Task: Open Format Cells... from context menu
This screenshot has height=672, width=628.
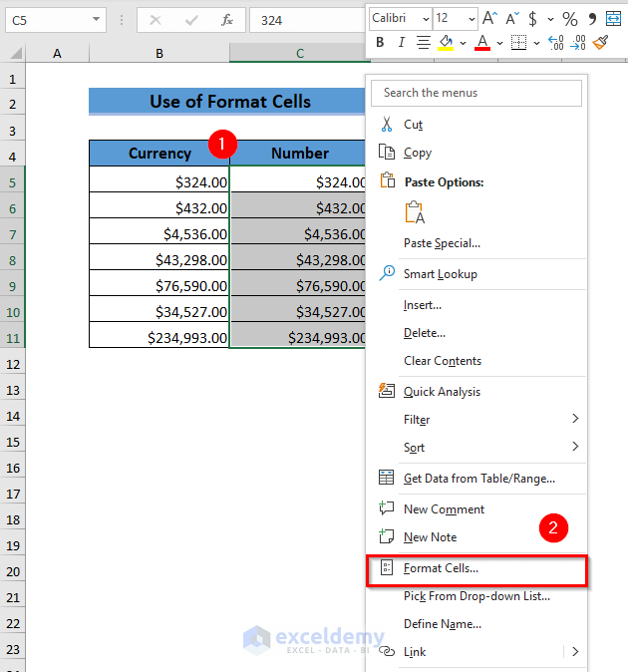Action: tap(476, 568)
